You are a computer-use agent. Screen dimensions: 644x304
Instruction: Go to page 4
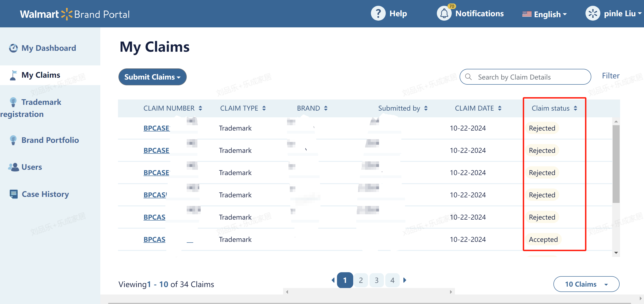click(x=392, y=280)
